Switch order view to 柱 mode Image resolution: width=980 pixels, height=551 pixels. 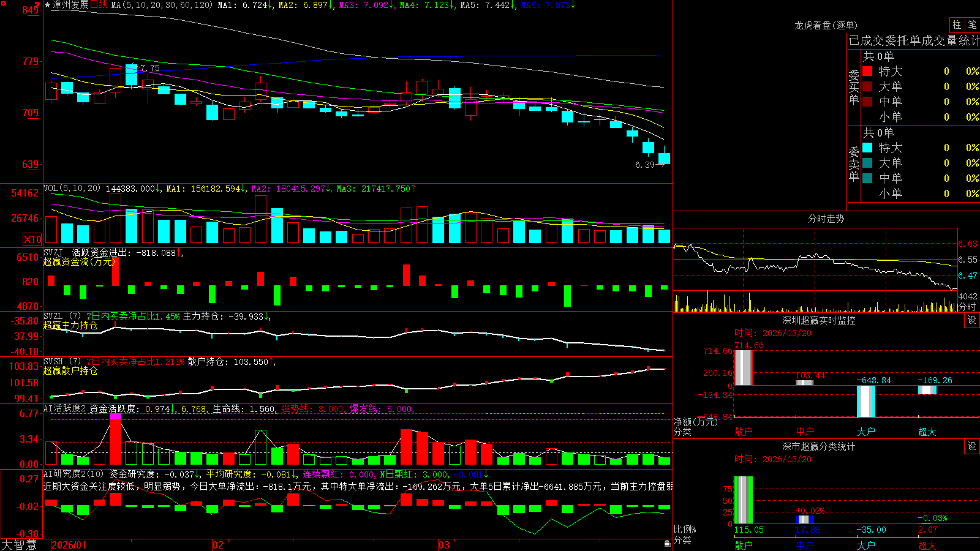[957, 24]
